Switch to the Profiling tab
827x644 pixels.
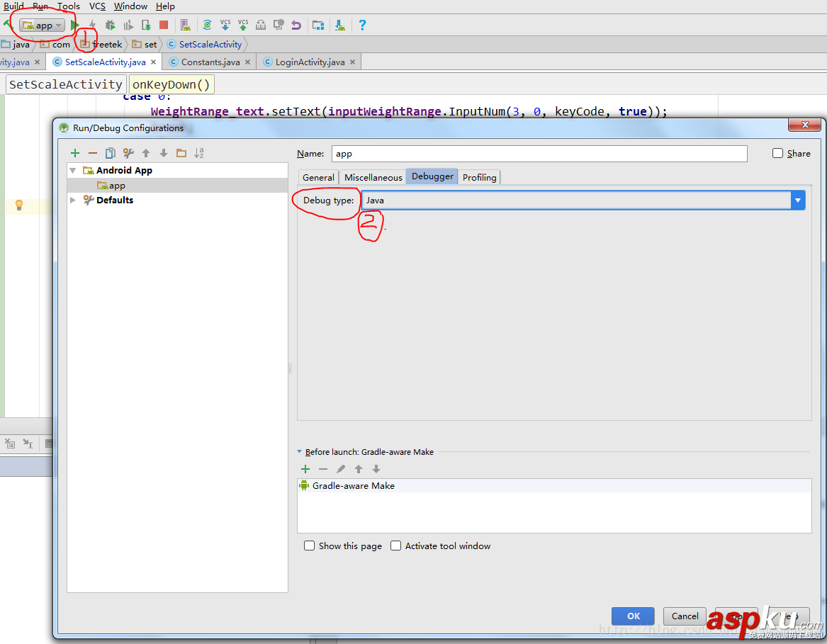click(479, 177)
